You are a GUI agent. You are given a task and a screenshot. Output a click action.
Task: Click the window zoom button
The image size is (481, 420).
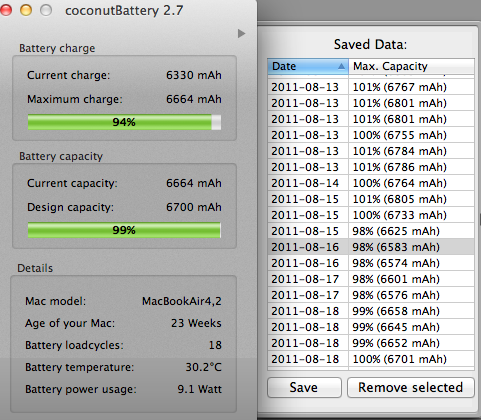[46, 10]
